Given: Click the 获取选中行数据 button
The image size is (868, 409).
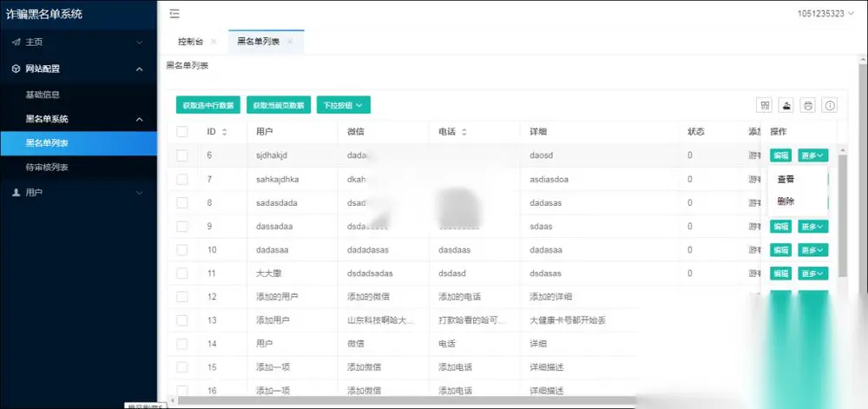Looking at the screenshot, I should [208, 105].
